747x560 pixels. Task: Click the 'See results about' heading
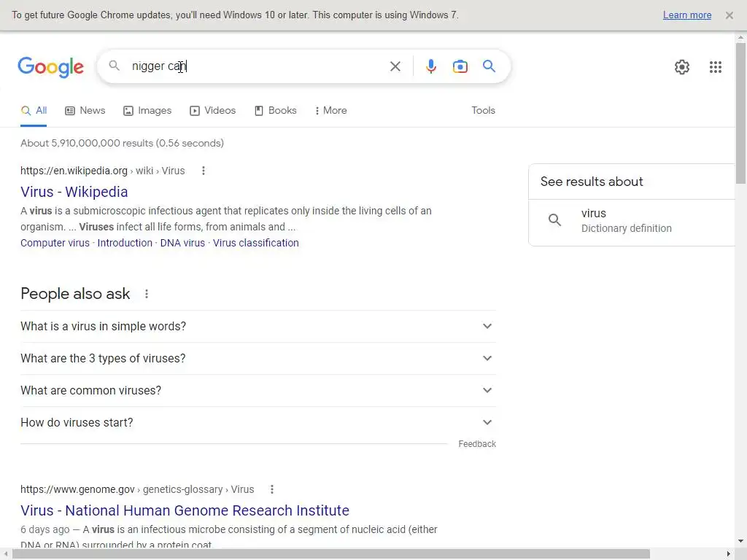[x=592, y=182]
